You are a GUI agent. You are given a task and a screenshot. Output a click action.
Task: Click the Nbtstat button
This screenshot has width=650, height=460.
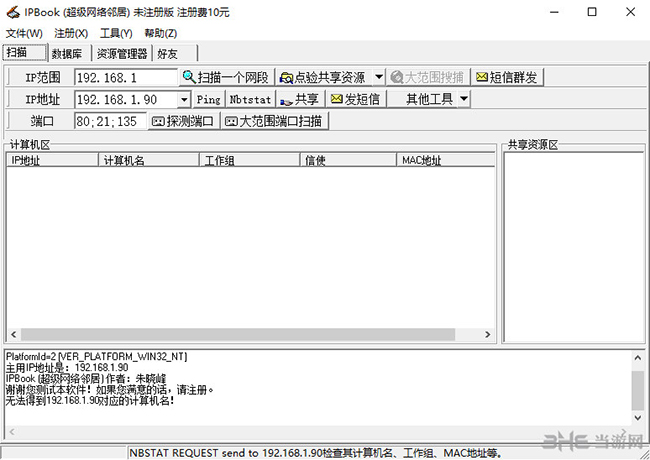(x=250, y=99)
